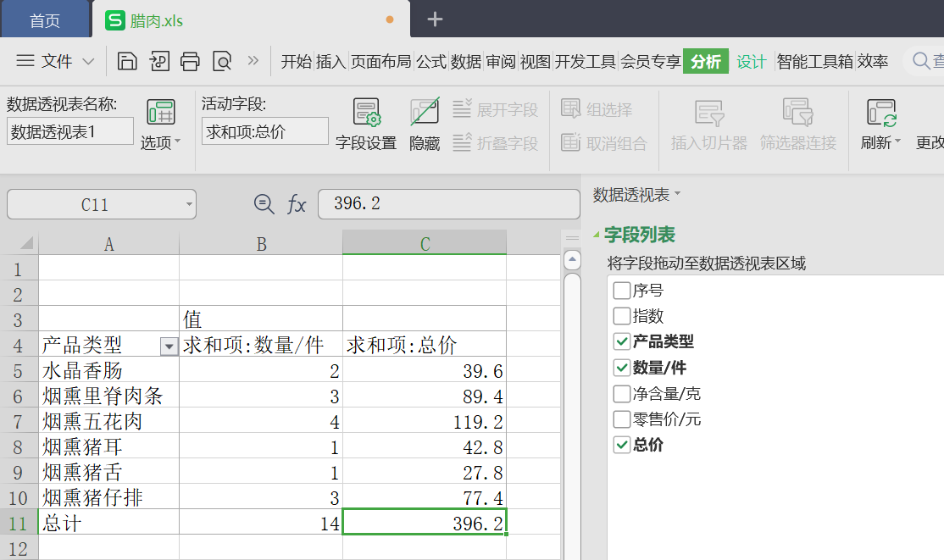Click 组选择 group selection
This screenshot has height=560, width=944.
coord(597,109)
